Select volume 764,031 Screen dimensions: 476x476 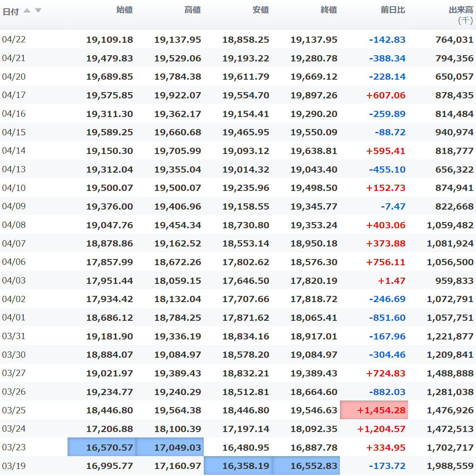454,40
